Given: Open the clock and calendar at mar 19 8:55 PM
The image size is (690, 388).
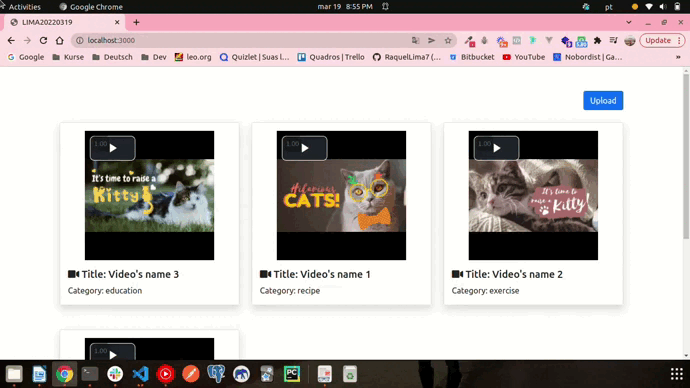Looking at the screenshot, I should (x=345, y=7).
